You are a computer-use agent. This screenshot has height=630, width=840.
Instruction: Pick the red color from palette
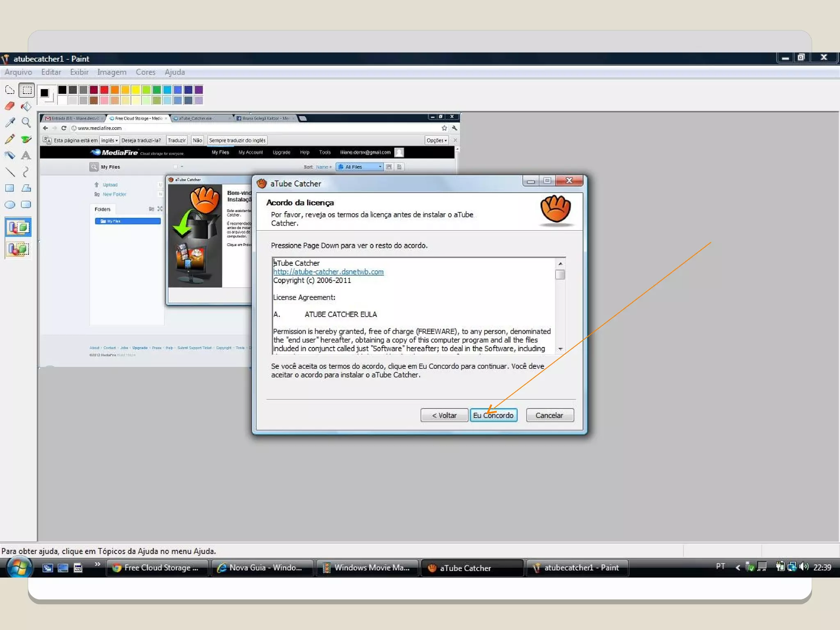(x=104, y=90)
